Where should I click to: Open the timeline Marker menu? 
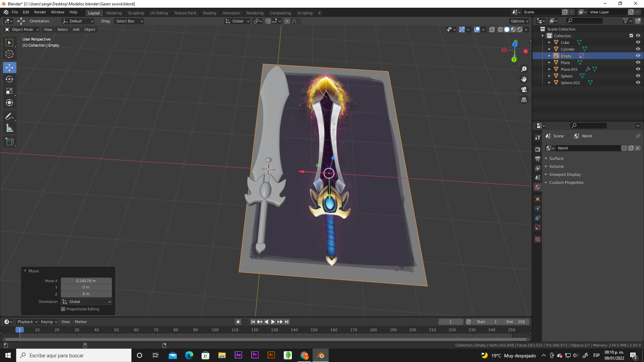pyautogui.click(x=80, y=322)
